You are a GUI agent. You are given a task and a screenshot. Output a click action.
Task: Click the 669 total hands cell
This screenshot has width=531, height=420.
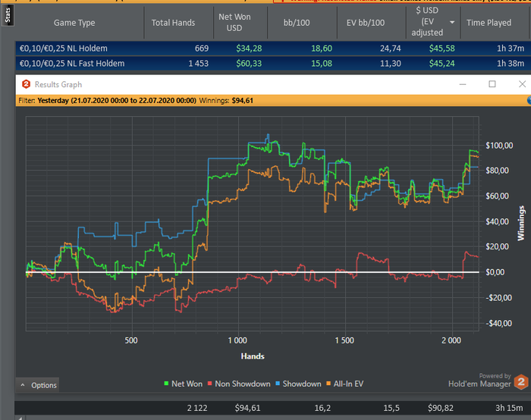pyautogui.click(x=202, y=49)
